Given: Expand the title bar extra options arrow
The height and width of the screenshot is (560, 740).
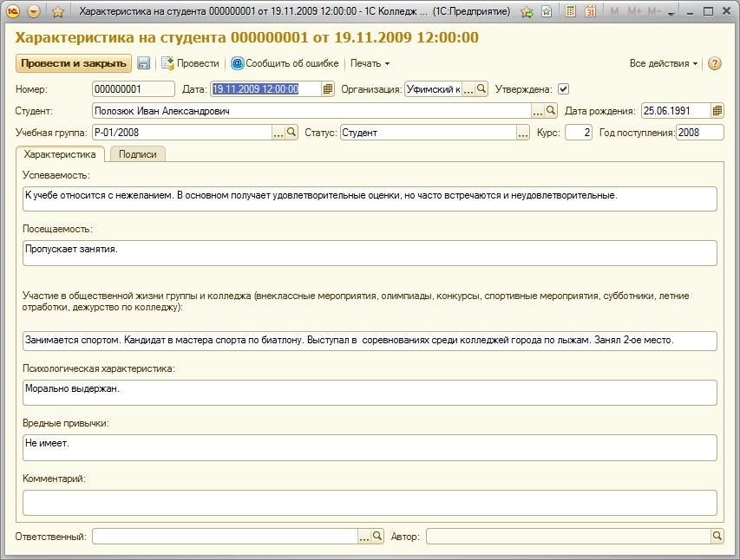Looking at the screenshot, I should [671, 14].
